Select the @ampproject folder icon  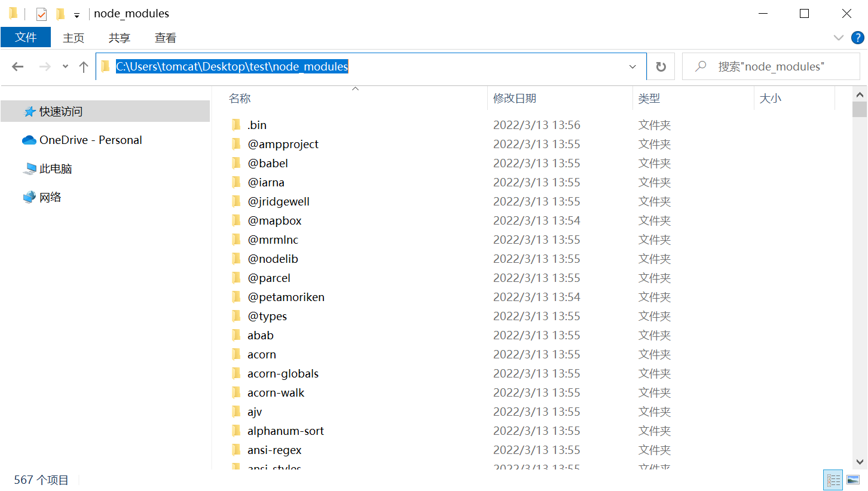[x=236, y=144]
